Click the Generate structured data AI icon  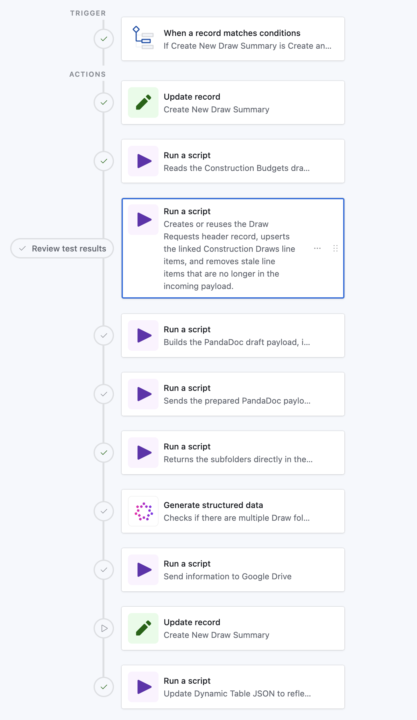(143, 511)
